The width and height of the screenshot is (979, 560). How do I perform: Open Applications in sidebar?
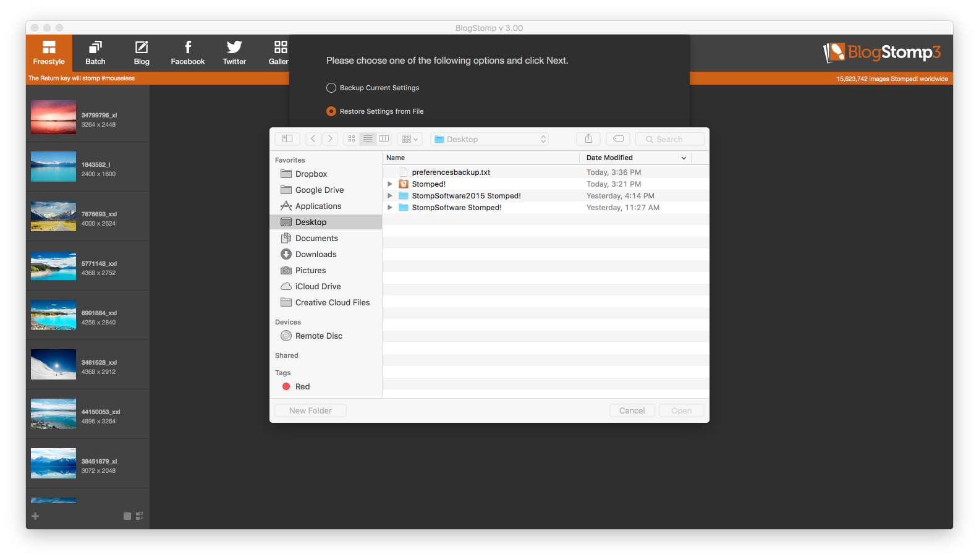tap(326, 206)
